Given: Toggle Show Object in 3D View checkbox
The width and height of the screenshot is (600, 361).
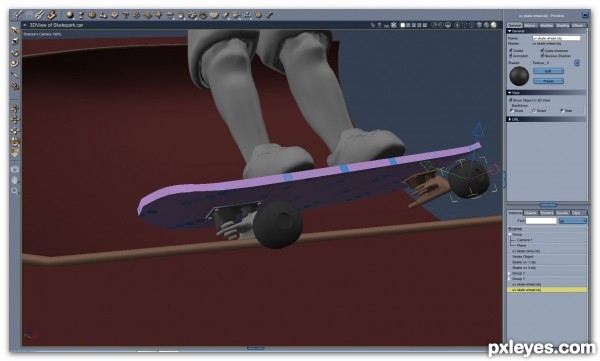Looking at the screenshot, I should pos(510,100).
